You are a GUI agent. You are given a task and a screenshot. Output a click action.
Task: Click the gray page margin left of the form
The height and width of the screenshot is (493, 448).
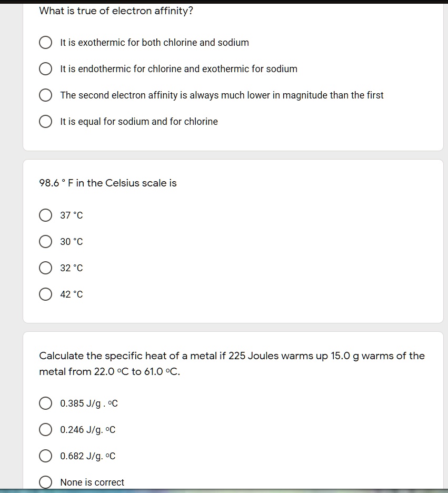pos(11,237)
